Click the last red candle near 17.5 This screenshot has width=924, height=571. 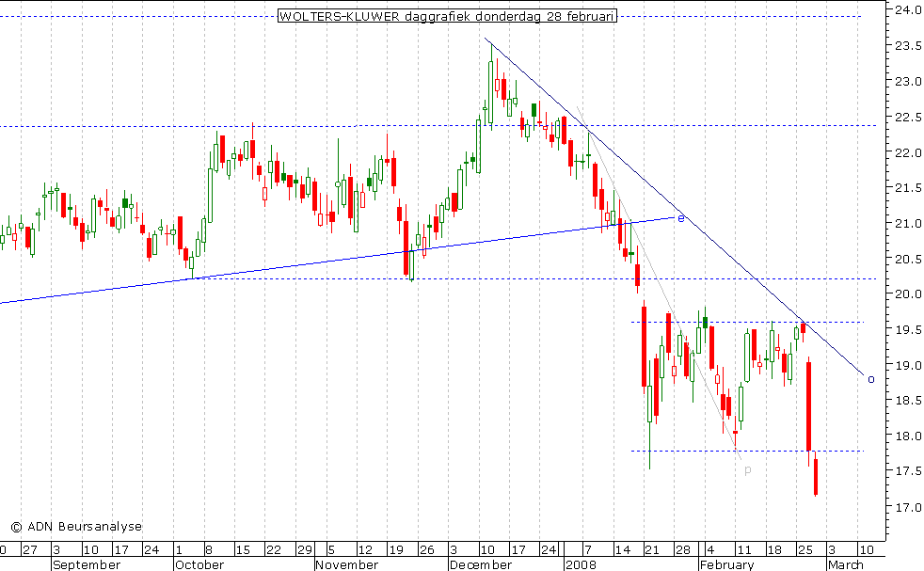click(x=816, y=476)
